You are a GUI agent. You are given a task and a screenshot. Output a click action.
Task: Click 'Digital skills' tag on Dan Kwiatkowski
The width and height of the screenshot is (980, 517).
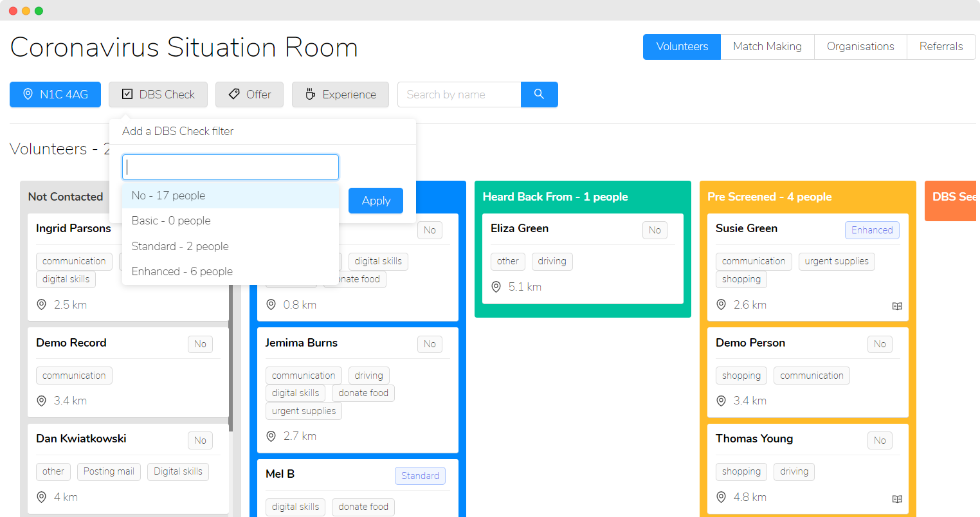pyautogui.click(x=178, y=471)
